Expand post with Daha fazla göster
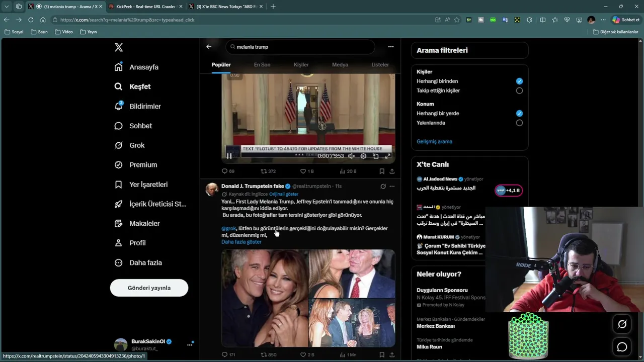Screen dimensions: 644x362 point(242,242)
